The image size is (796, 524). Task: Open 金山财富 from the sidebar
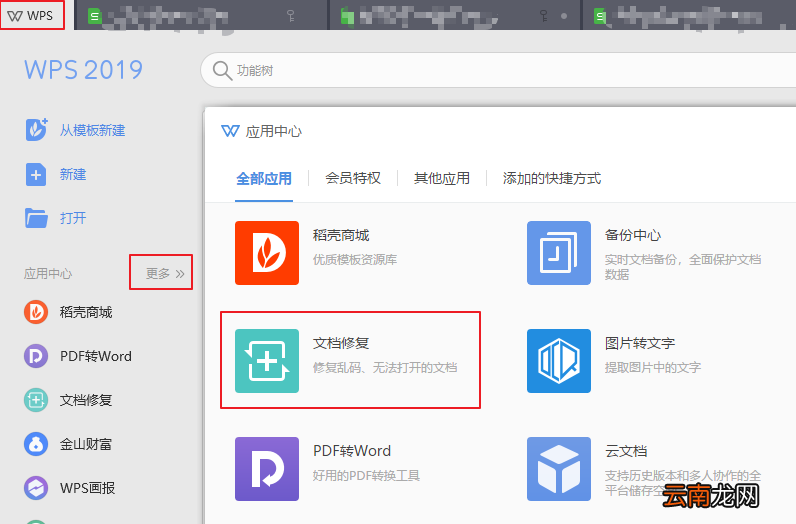(x=68, y=444)
